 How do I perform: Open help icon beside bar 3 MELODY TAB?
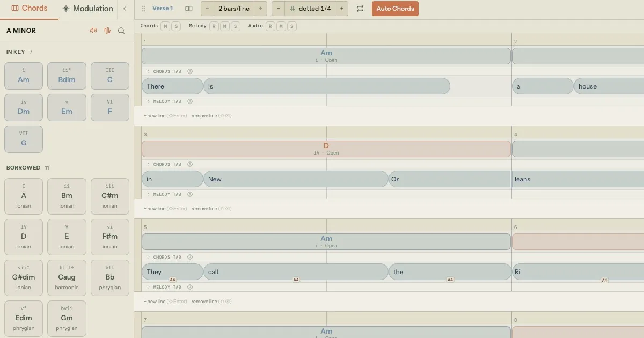click(189, 194)
